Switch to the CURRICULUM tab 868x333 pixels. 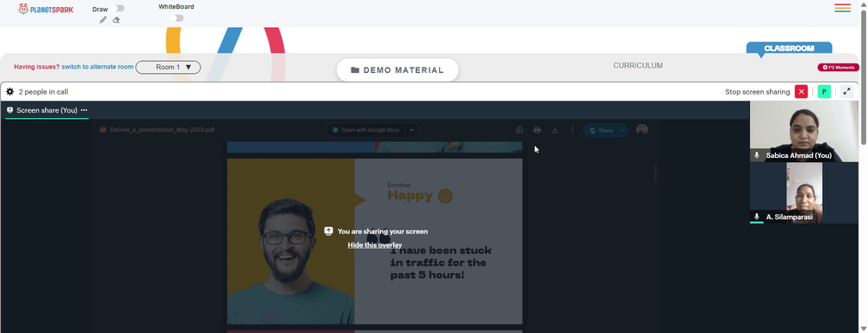[638, 65]
